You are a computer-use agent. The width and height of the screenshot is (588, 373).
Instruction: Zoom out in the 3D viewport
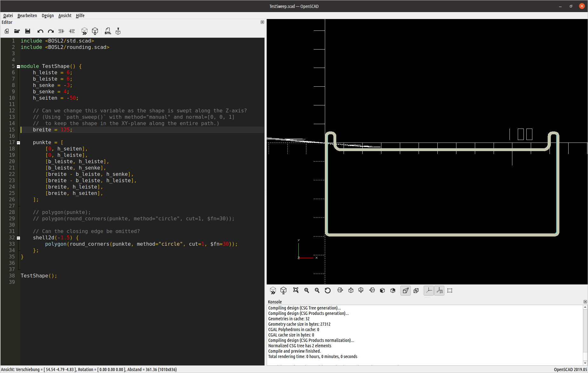pos(317,290)
